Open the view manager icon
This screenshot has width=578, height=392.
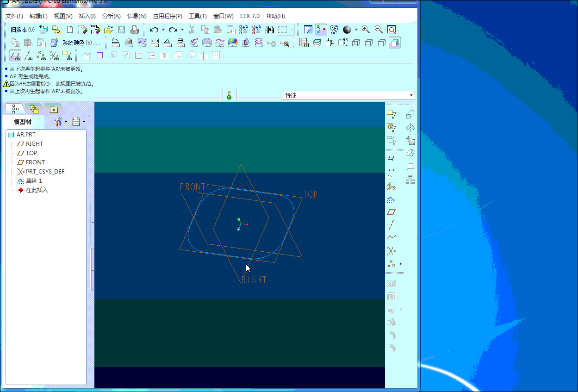[x=304, y=43]
